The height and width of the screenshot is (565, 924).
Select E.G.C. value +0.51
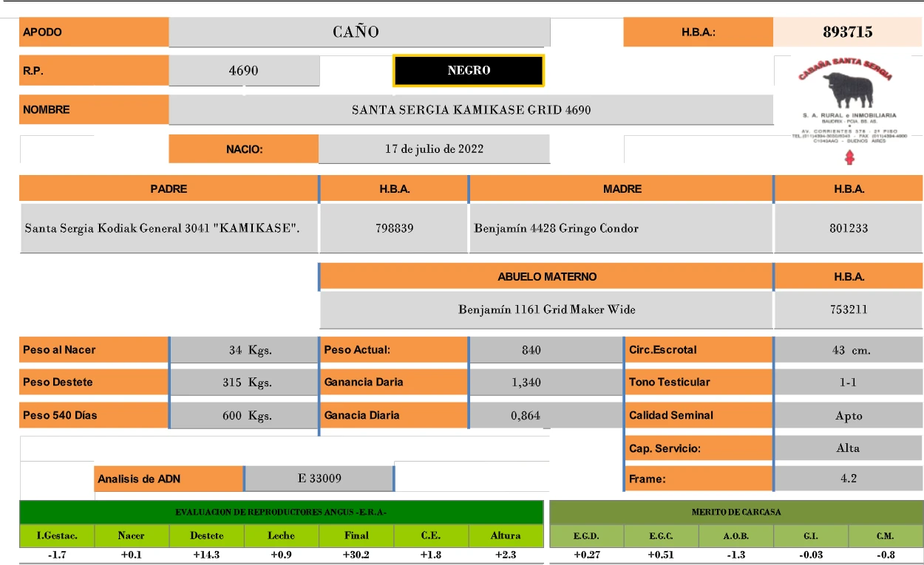(662, 555)
